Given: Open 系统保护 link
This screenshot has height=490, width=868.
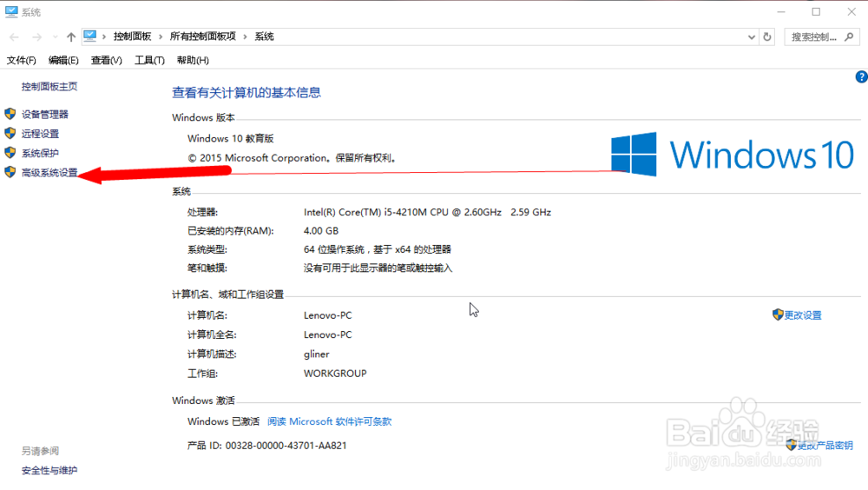Looking at the screenshot, I should coord(40,154).
